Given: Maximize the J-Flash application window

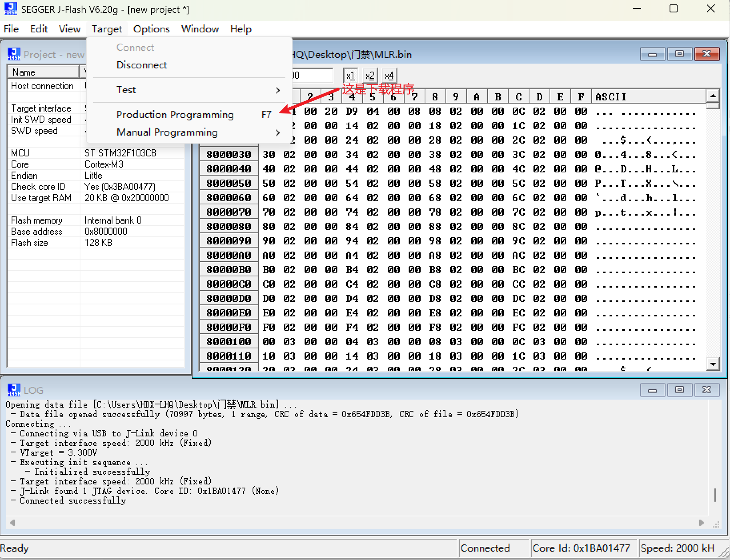Looking at the screenshot, I should tap(674, 9).
